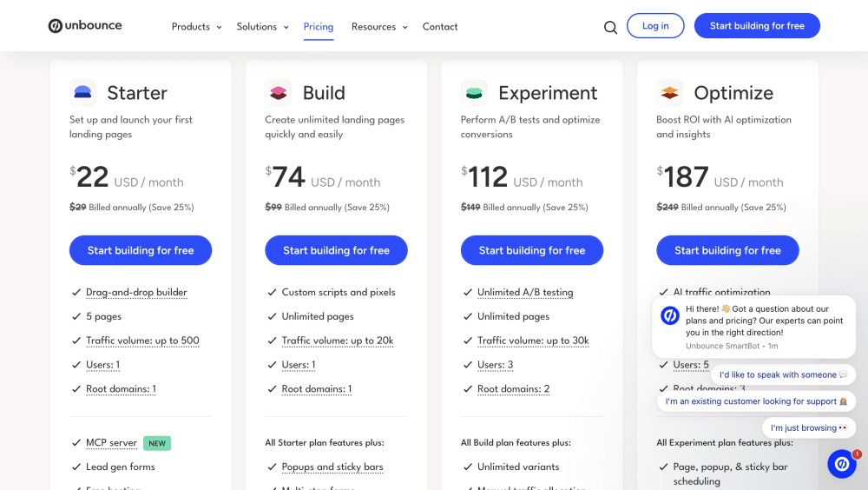Click the $187 Optimize price
The width and height of the screenshot is (868, 490).
coord(682,177)
